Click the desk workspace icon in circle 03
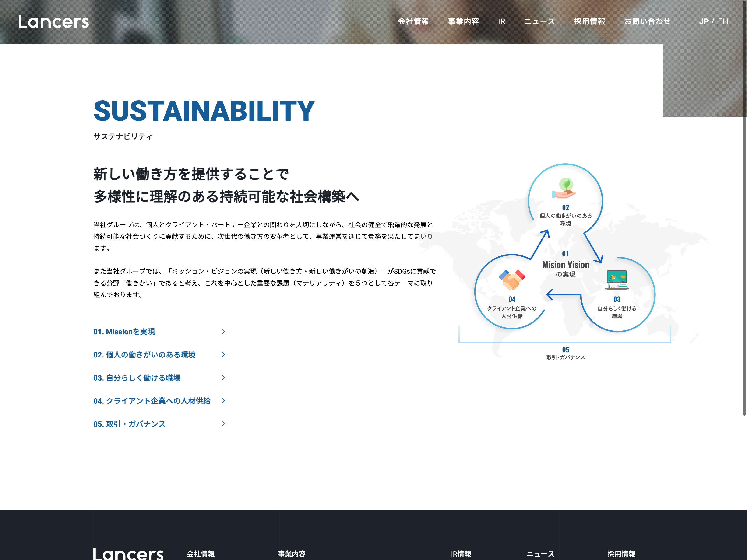Image resolution: width=747 pixels, height=560 pixels. point(617,280)
